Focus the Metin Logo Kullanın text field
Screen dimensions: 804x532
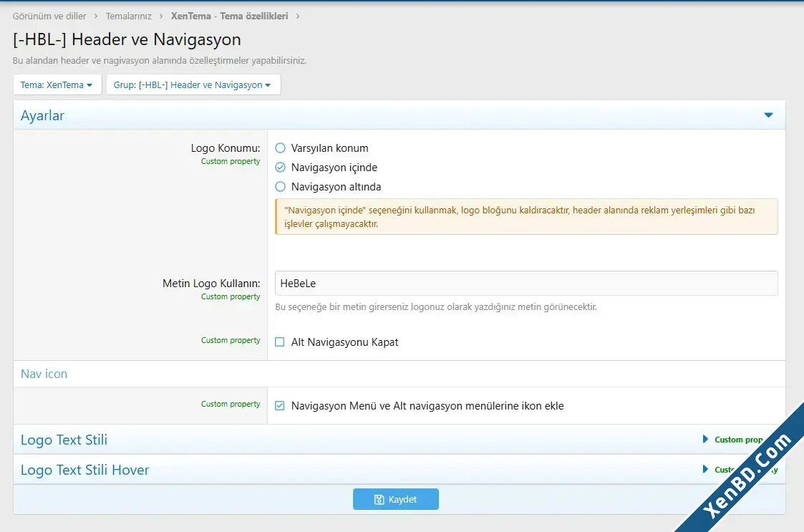(x=526, y=284)
